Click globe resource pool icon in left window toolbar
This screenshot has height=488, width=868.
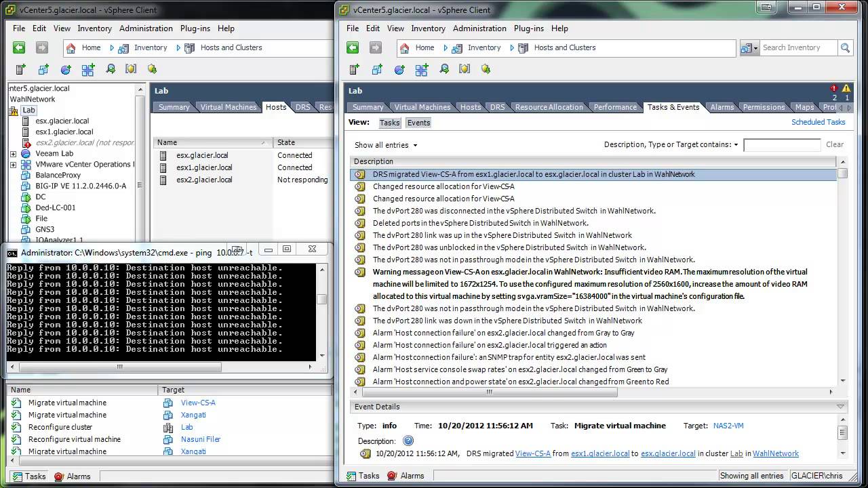tap(66, 69)
